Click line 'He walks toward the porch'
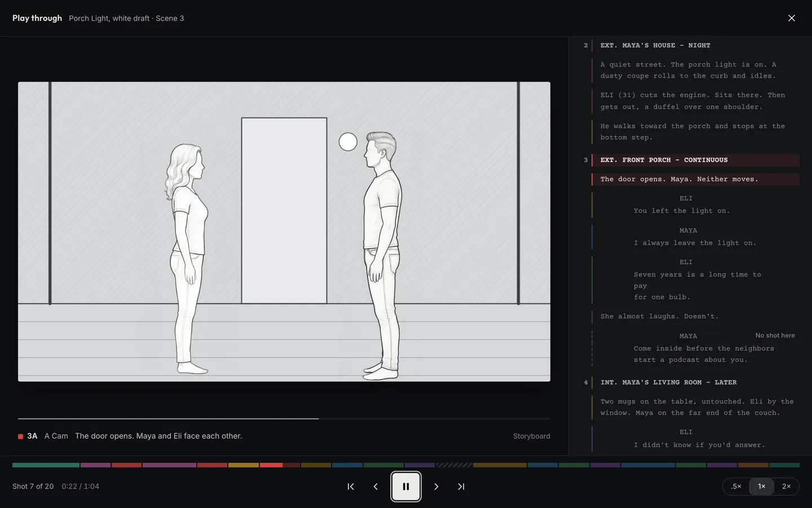Screen dimensions: 812x508 (695, 132)
